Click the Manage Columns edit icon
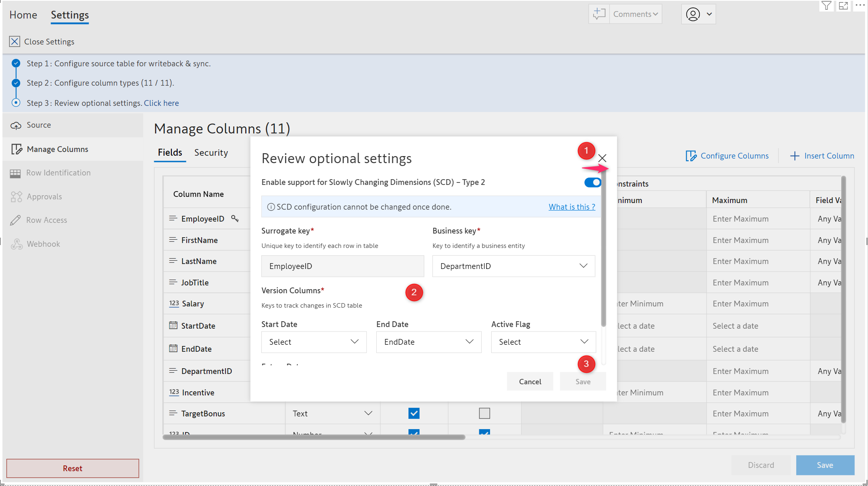The height and width of the screenshot is (486, 868). pos(16,149)
